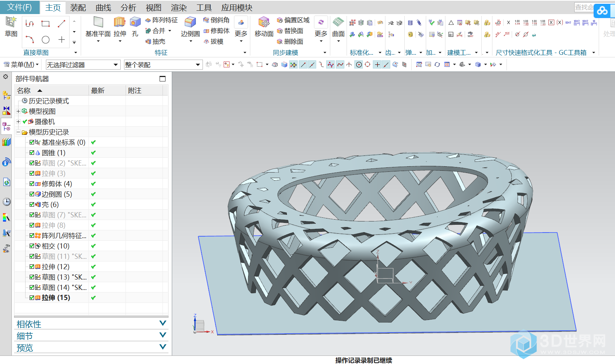Image resolution: width=615 pixels, height=364 pixels.
Task: Expand the 模型视图 tree node
Action: click(18, 111)
